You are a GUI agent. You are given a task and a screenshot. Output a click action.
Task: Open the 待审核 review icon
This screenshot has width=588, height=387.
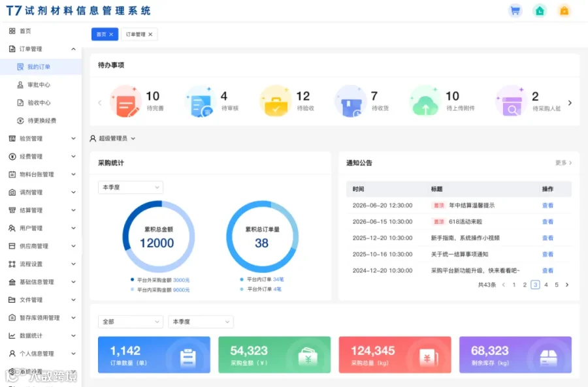click(x=201, y=102)
